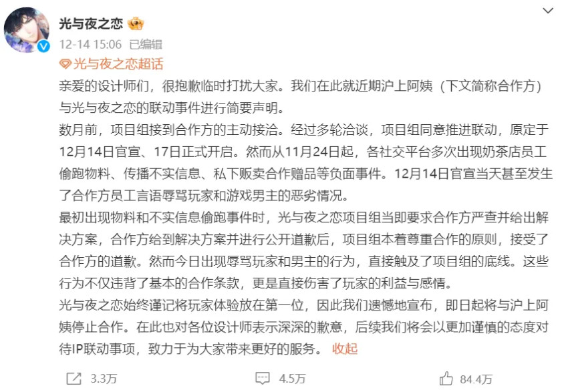Expand details by clicking 已编辑 label
Viewport: 568px width, 392px height.
pos(146,45)
